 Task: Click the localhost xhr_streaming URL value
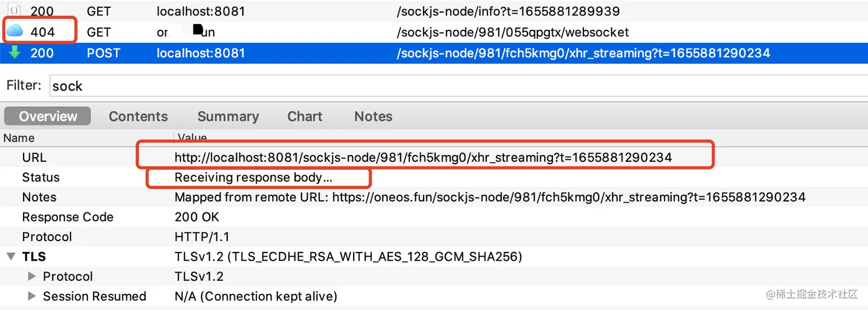pos(423,157)
